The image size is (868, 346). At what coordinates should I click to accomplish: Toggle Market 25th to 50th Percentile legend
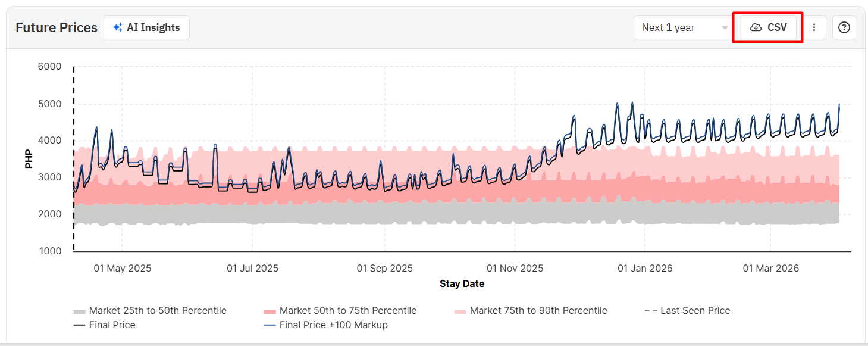pos(157,310)
